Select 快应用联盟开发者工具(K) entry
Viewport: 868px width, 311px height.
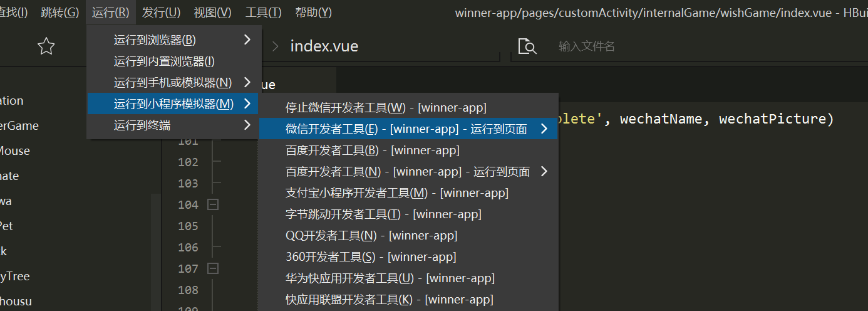(x=408, y=300)
